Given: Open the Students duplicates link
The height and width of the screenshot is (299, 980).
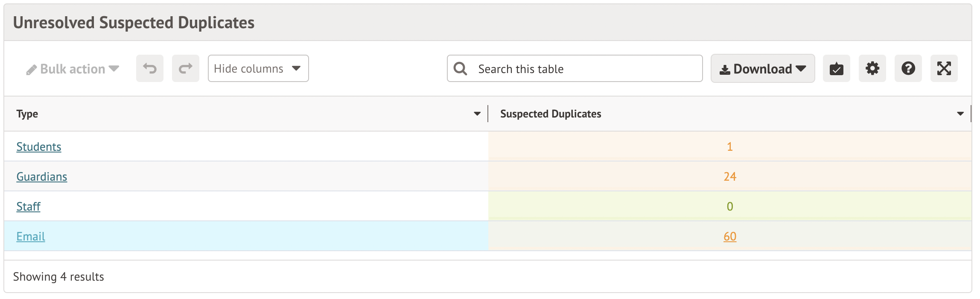Looking at the screenshot, I should pos(39,147).
